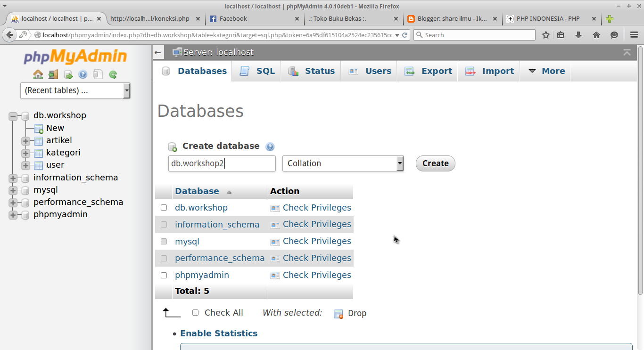
Task: Bookmark this page with star icon
Action: (546, 35)
